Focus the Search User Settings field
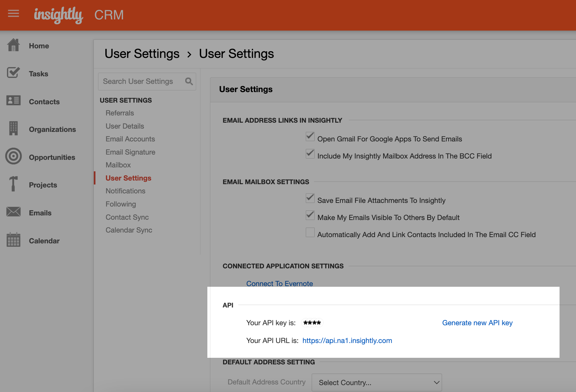 coord(147,82)
